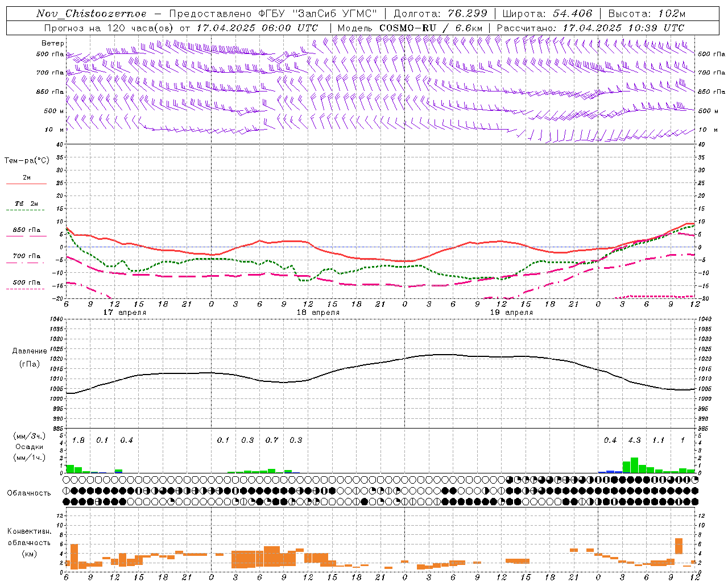Click the '(км)' unit under convective cloudiness
Image resolution: width=728 pixels, height=582 pixels.
(x=29, y=554)
